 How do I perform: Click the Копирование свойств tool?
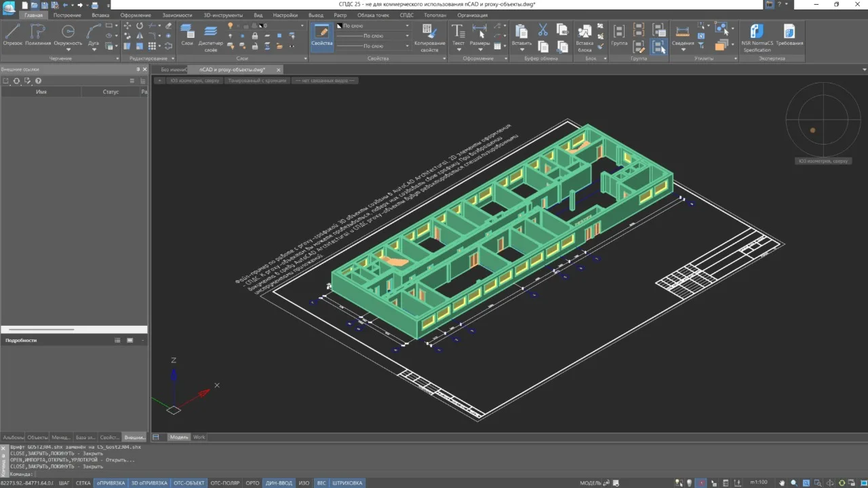tap(429, 37)
